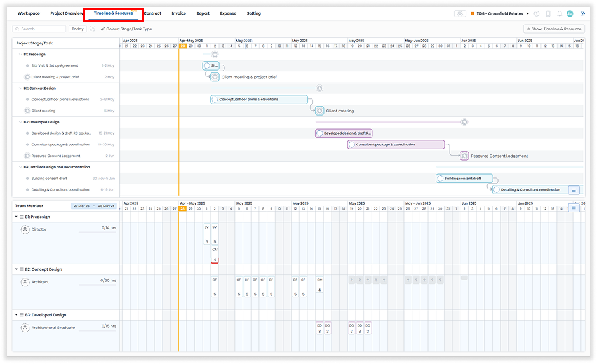
Task: Expand the side panel with double chevron
Action: coord(582,13)
